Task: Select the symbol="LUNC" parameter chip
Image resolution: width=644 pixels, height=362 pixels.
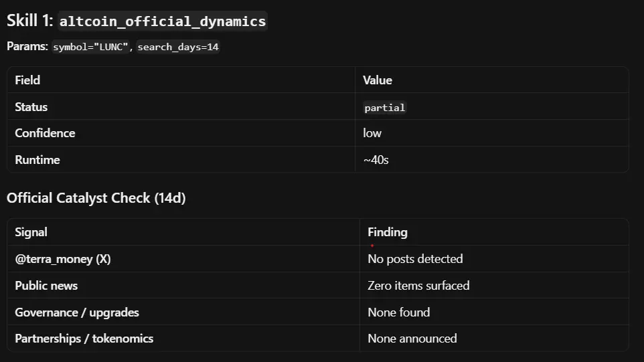Action: [91, 47]
